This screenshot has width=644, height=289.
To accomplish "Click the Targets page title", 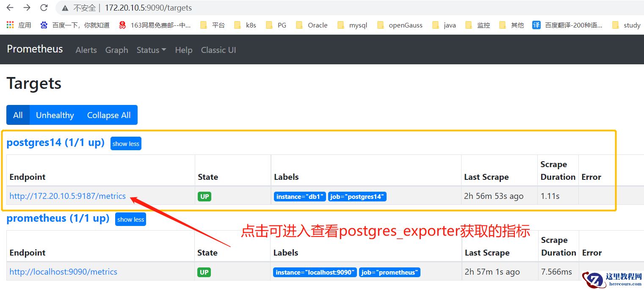I will pyautogui.click(x=34, y=83).
